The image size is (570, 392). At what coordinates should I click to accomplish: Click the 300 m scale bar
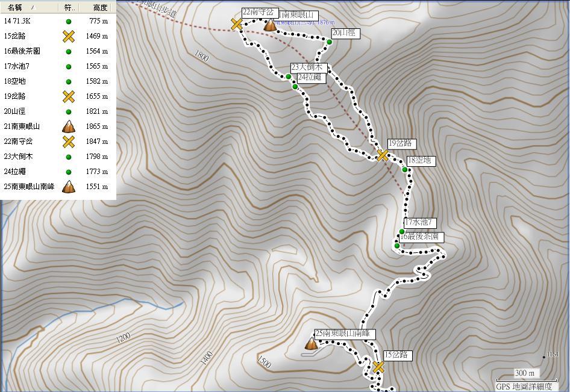pyautogui.click(x=525, y=375)
